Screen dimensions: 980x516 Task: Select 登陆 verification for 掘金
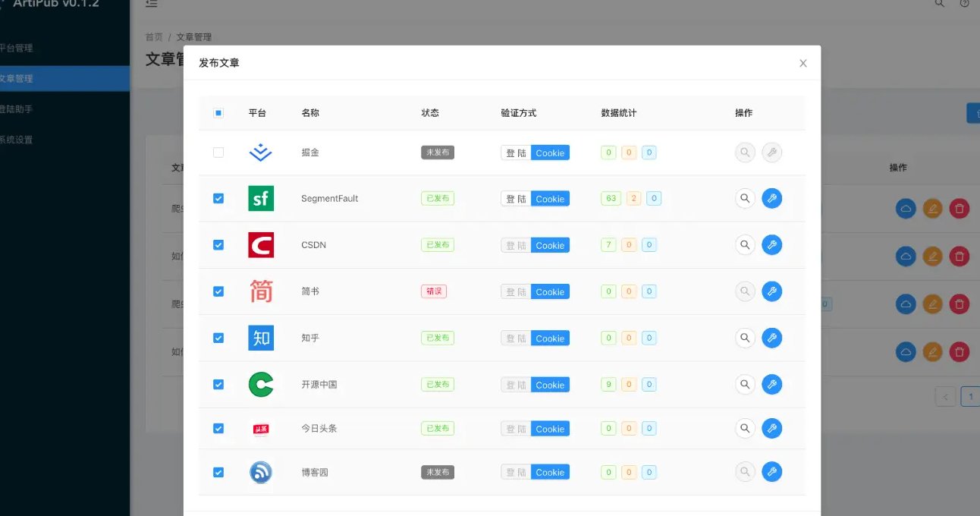click(516, 153)
